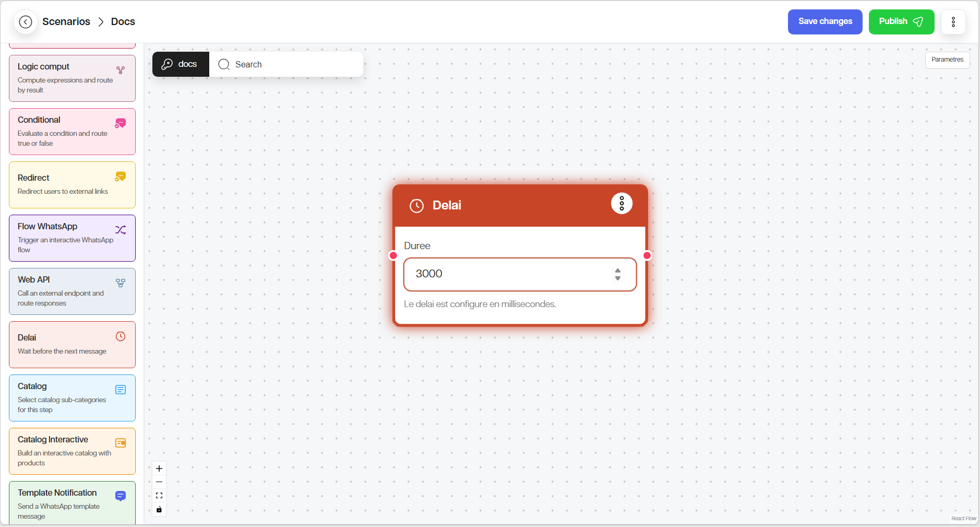
Task: Select the Web API block in the sidebar
Action: 72,291
